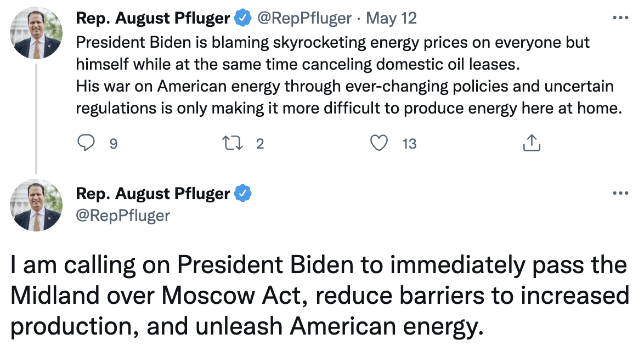
Task: Click the reply count 9
Action: (114, 144)
